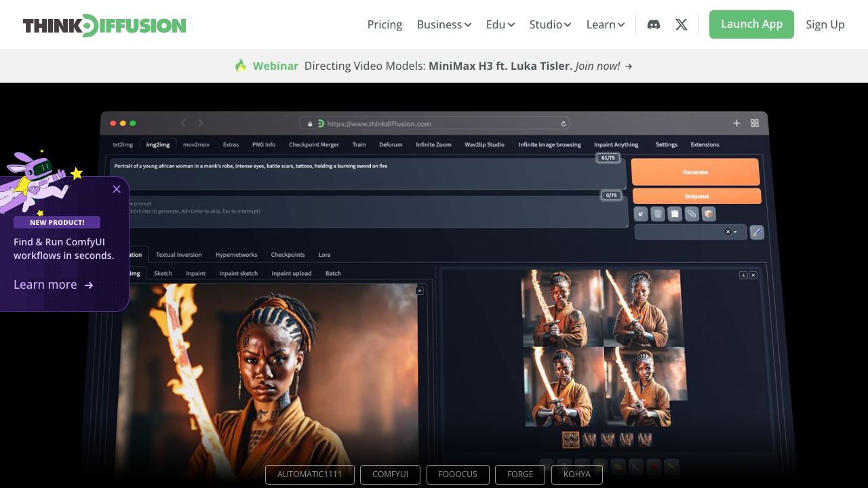Click the paintbrush styles icon
Screen dimensions: 868x488
[757, 232]
